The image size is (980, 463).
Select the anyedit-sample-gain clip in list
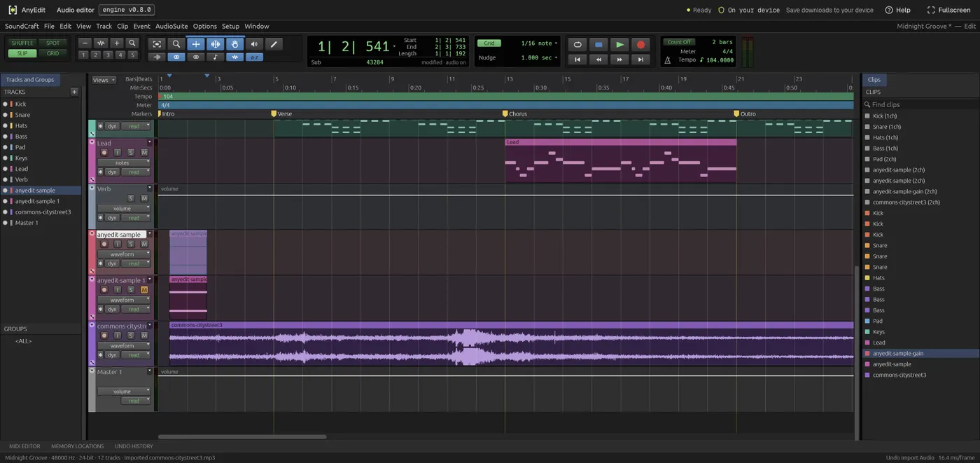click(920, 354)
